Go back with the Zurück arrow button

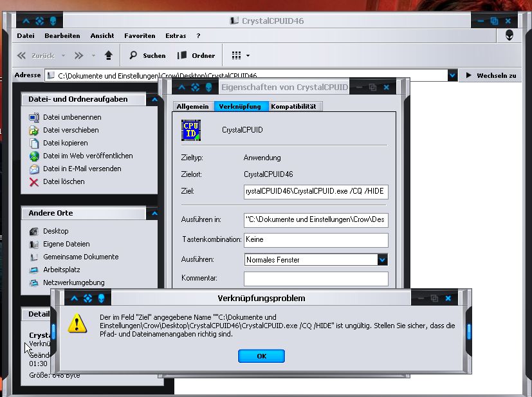(35, 55)
